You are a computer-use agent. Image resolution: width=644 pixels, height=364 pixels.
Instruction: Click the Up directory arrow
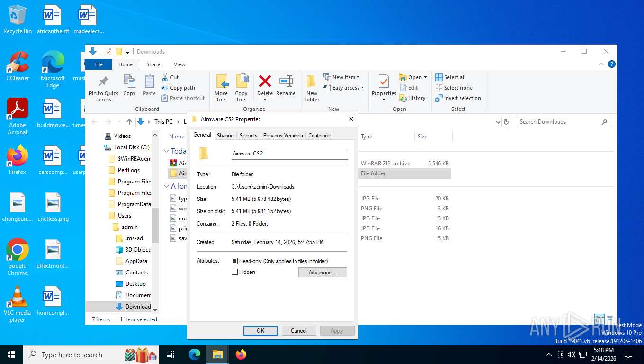point(129,122)
